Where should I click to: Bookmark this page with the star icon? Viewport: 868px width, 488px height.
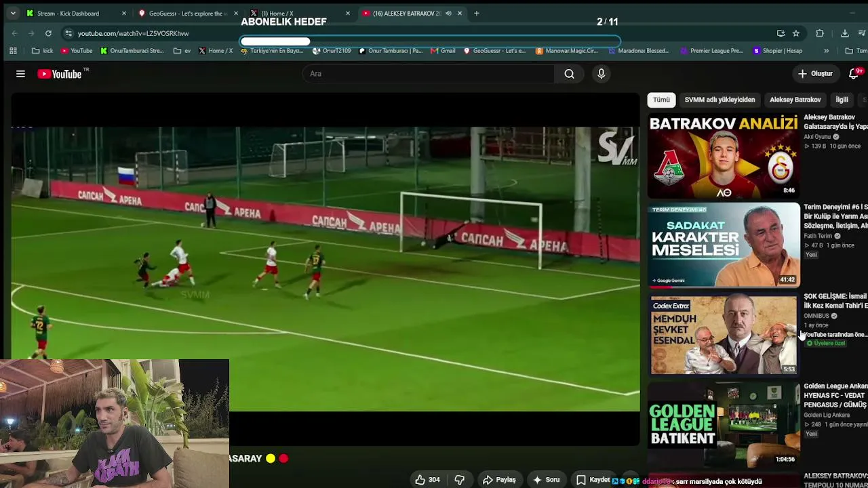point(796,33)
